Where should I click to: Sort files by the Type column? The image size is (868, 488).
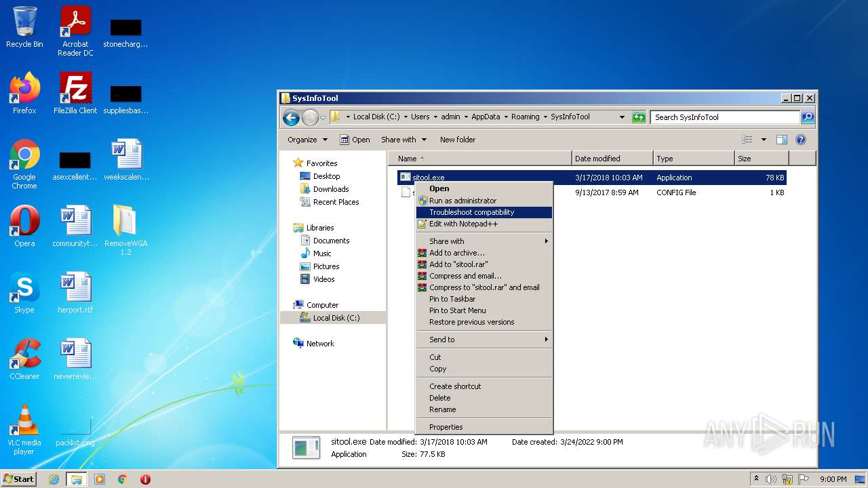(694, 159)
